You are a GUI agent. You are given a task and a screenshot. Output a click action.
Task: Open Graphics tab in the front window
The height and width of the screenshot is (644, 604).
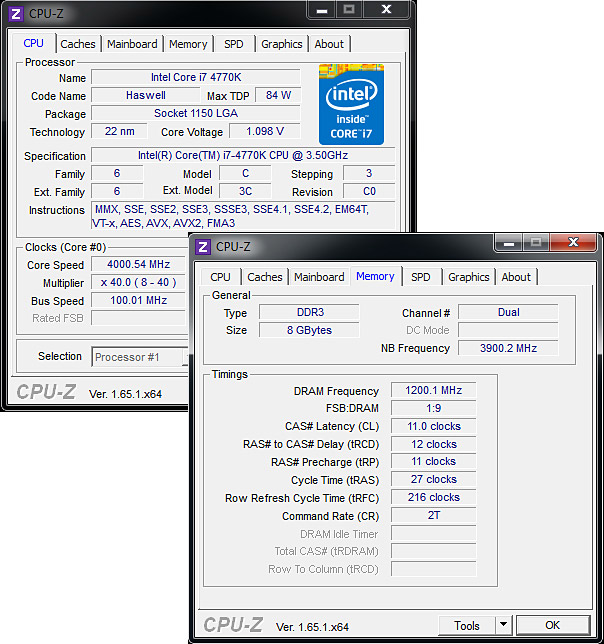(469, 277)
